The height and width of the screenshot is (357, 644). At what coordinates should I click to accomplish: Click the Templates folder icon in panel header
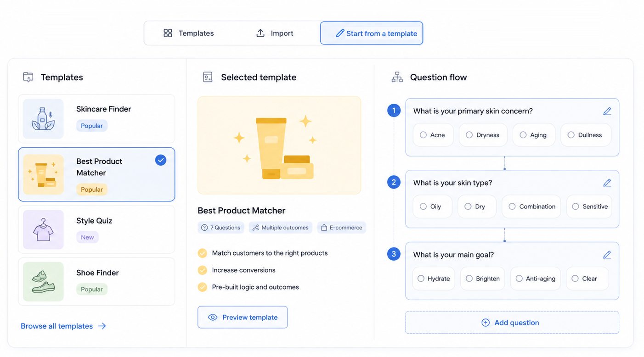click(28, 77)
